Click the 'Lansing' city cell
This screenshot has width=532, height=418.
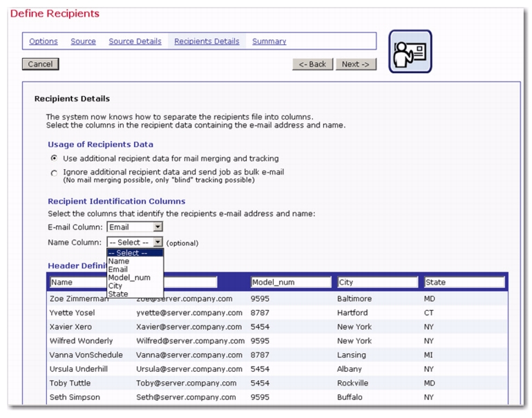[352, 355]
